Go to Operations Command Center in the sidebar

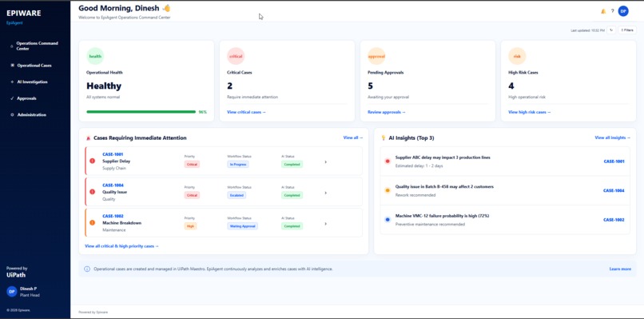[x=34, y=46]
